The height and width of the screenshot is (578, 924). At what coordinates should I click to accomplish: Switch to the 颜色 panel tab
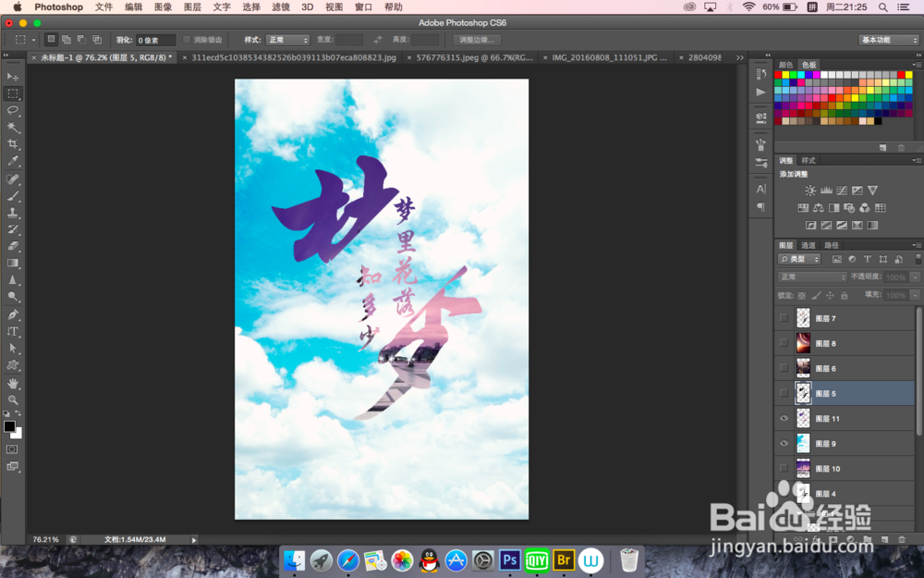coord(785,65)
